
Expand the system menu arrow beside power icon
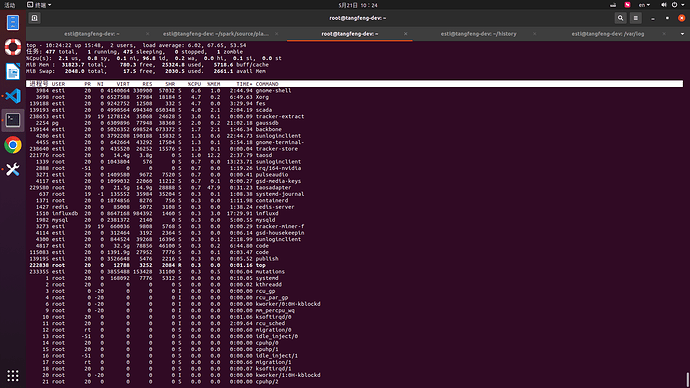point(683,5)
